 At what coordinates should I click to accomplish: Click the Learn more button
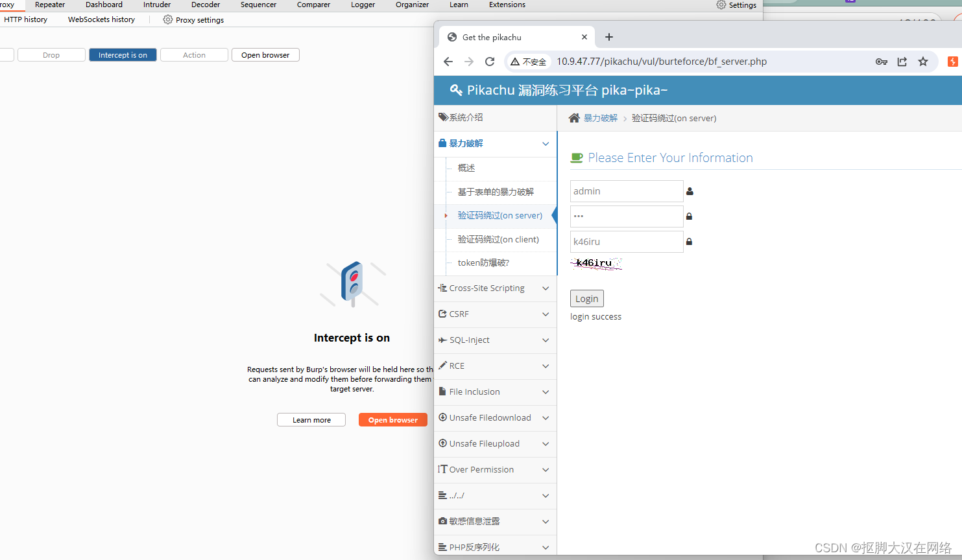click(x=311, y=420)
